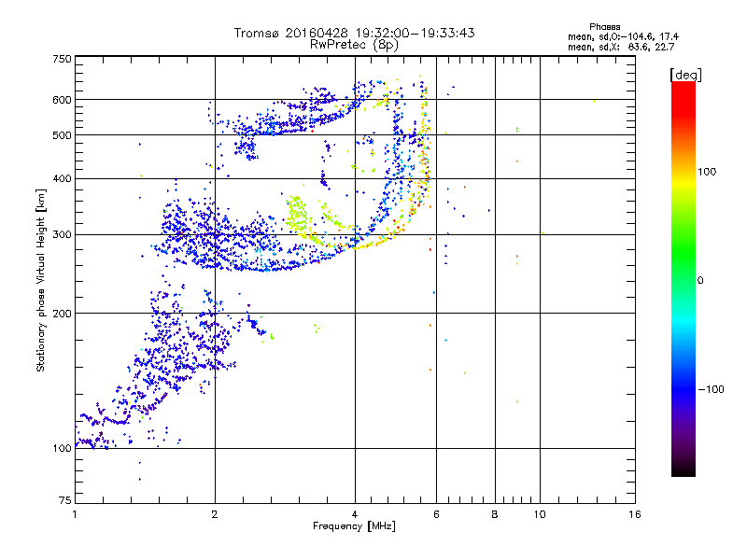The image size is (747, 560).
Task: Click the '400' y-axis tick label
Action: [62, 179]
